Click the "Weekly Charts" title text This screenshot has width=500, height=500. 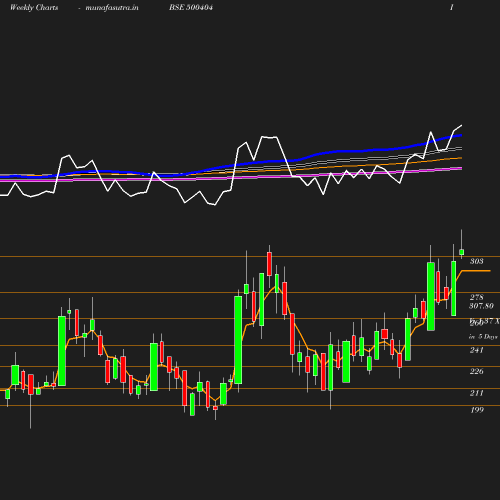(34, 7)
